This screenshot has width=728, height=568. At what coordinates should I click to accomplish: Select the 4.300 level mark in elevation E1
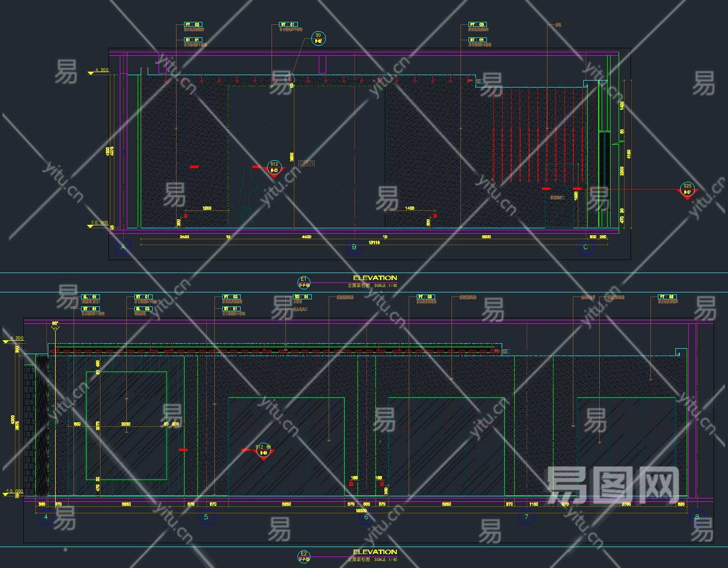click(x=98, y=71)
